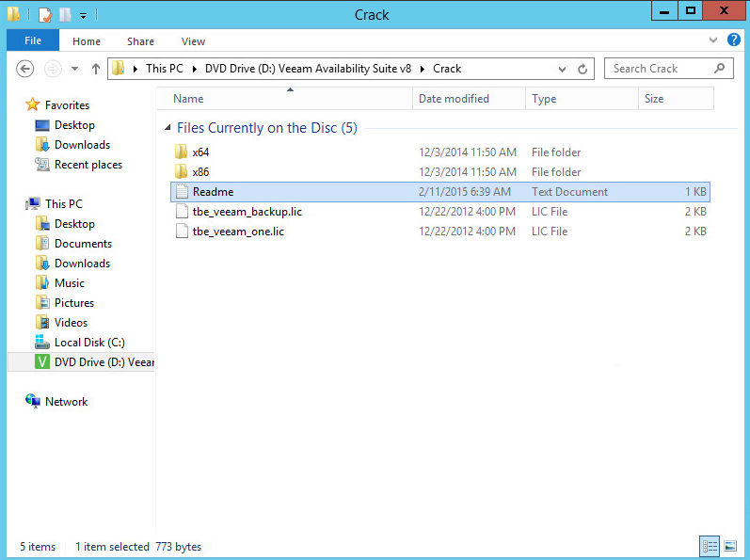Click the New Folder quick access icon
Screen dimensions: 750x560
(65, 14)
